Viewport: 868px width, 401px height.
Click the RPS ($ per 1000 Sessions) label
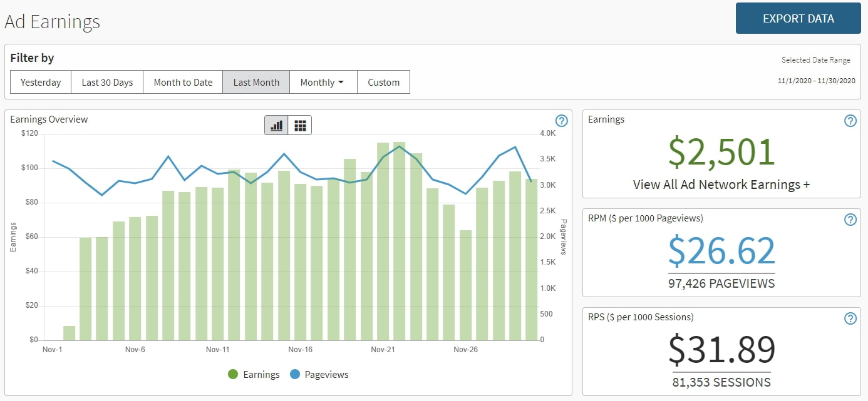[641, 317]
